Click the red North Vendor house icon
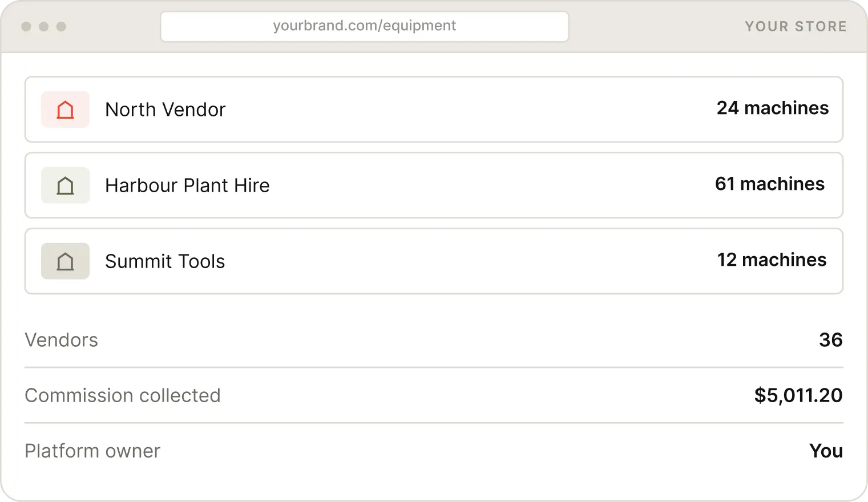 (65, 110)
